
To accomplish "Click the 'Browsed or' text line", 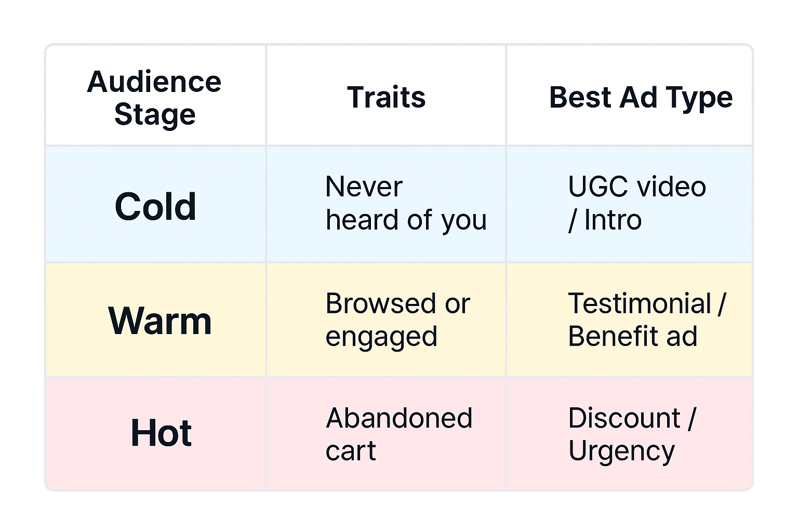I will click(397, 303).
